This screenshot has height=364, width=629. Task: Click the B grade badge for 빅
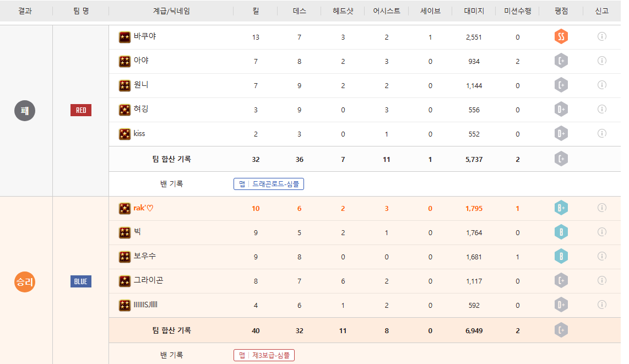click(x=561, y=232)
